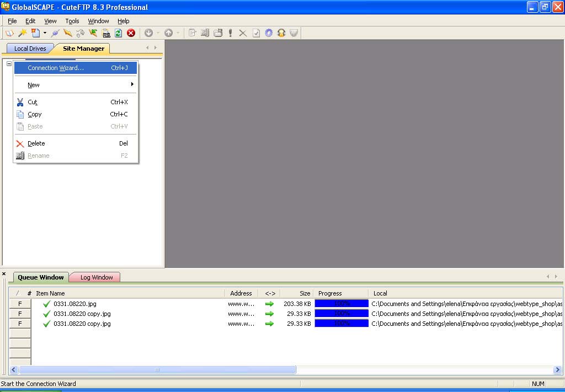
Task: Click the 203.38 KB size cell
Action: click(297, 304)
